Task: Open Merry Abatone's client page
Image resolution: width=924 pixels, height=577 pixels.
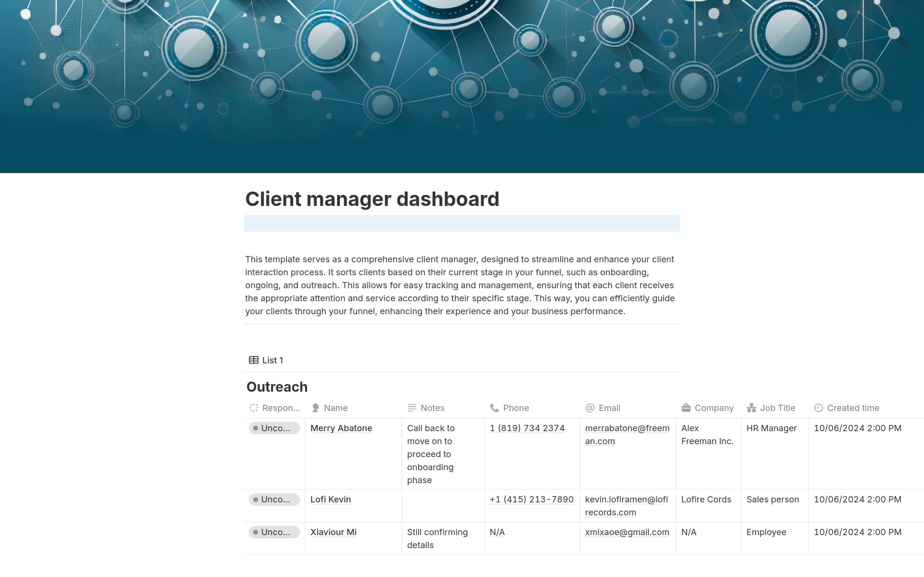Action: [x=341, y=428]
